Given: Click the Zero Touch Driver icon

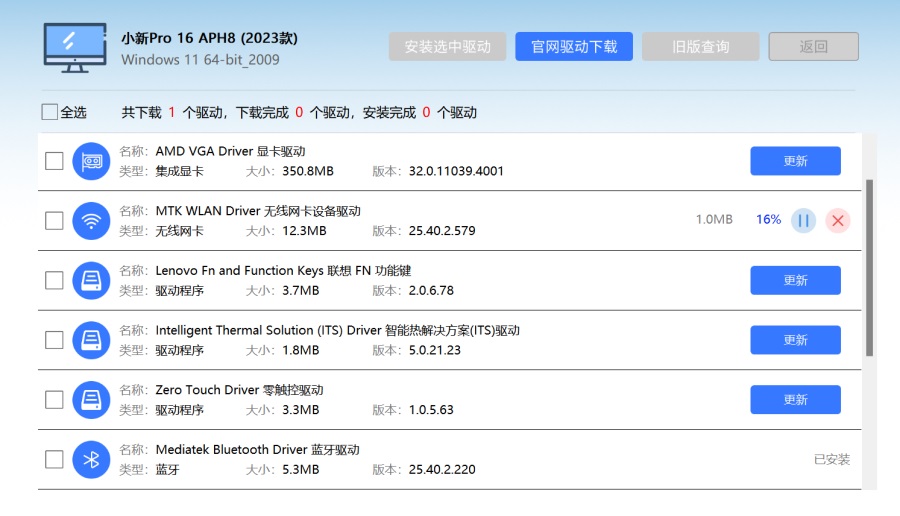Looking at the screenshot, I should (91, 400).
